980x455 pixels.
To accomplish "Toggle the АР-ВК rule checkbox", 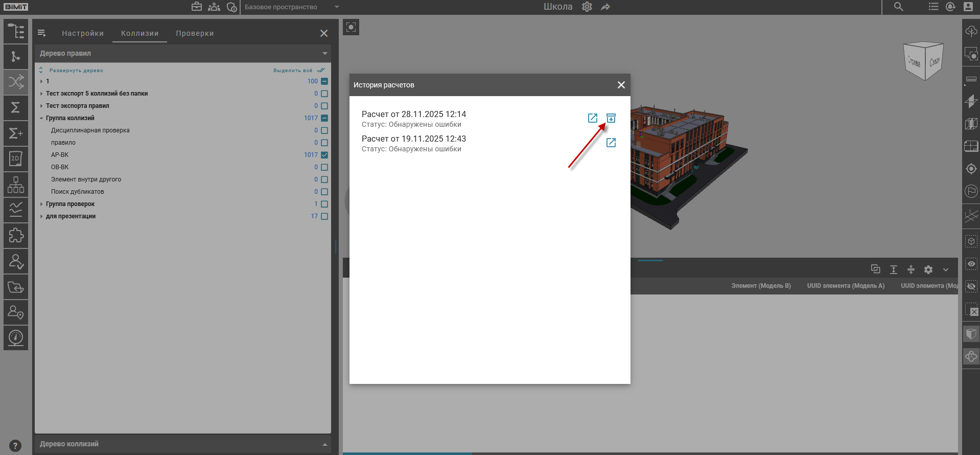I will click(324, 155).
